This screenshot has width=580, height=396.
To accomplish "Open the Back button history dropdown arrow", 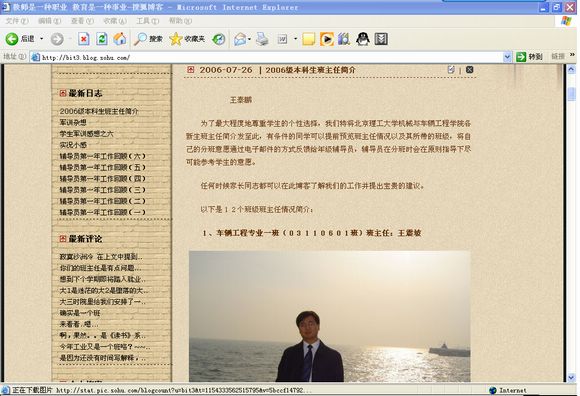I will pos(41,39).
